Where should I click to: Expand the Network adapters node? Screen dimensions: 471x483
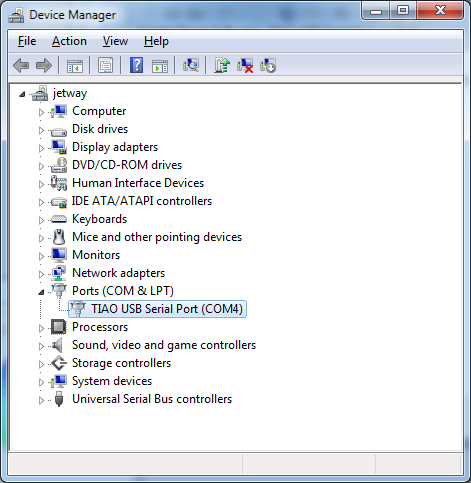(41, 274)
